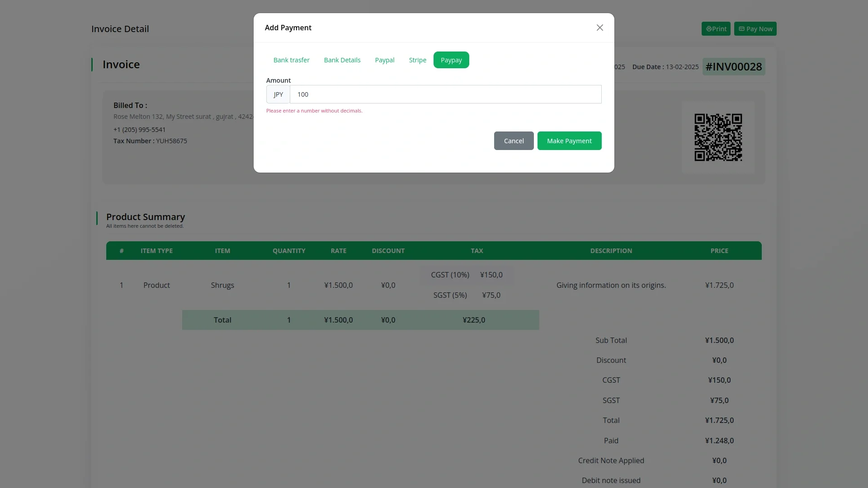Select the Paypay payment tab
Image resolution: width=868 pixels, height=488 pixels.
coord(451,60)
